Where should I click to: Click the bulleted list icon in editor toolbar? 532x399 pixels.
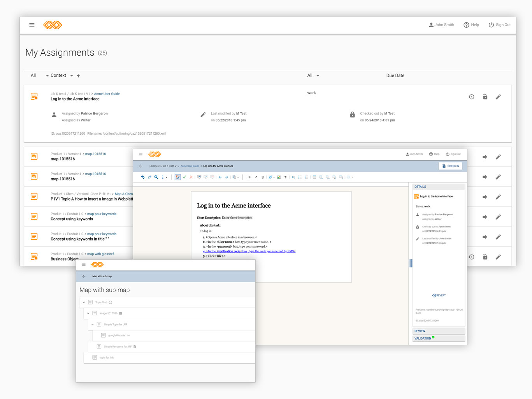pyautogui.click(x=300, y=177)
